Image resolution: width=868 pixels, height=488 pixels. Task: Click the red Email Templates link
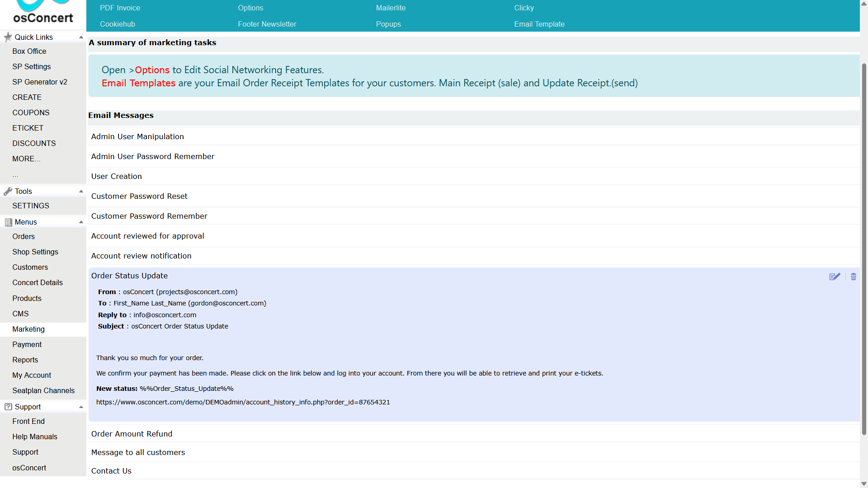(138, 83)
